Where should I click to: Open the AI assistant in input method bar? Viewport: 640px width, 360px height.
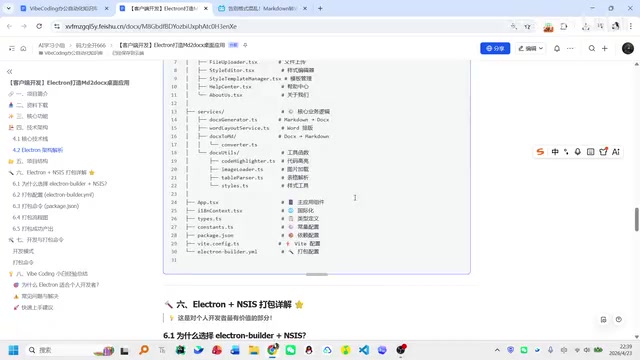pos(616,152)
